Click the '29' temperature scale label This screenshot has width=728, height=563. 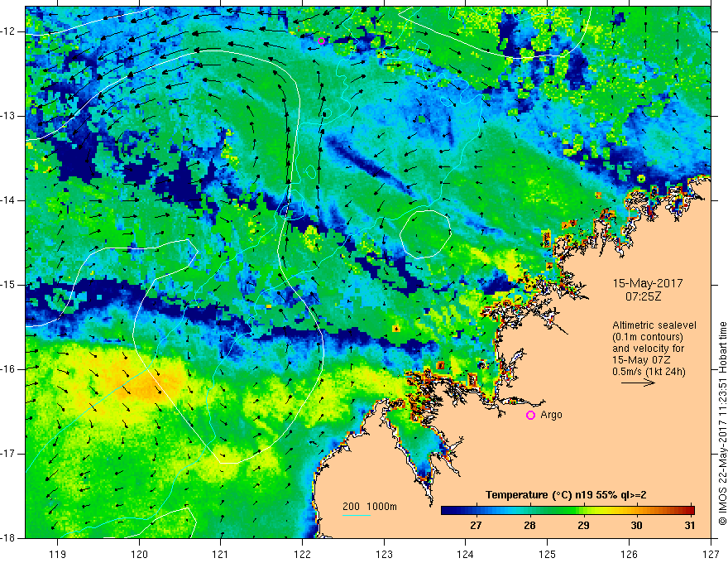pyautogui.click(x=583, y=526)
